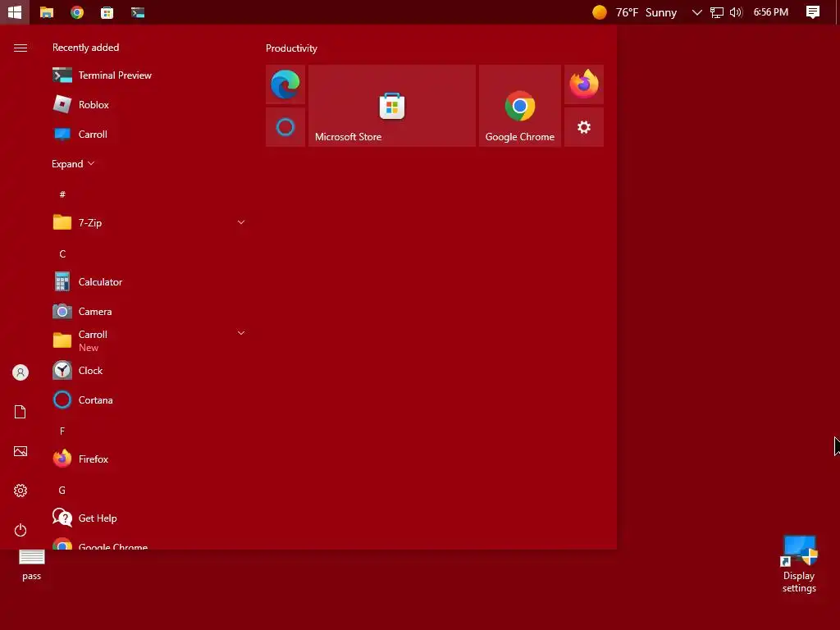Launch Calculator from the app list
Screen dimensions: 840x630
click(x=150, y=282)
